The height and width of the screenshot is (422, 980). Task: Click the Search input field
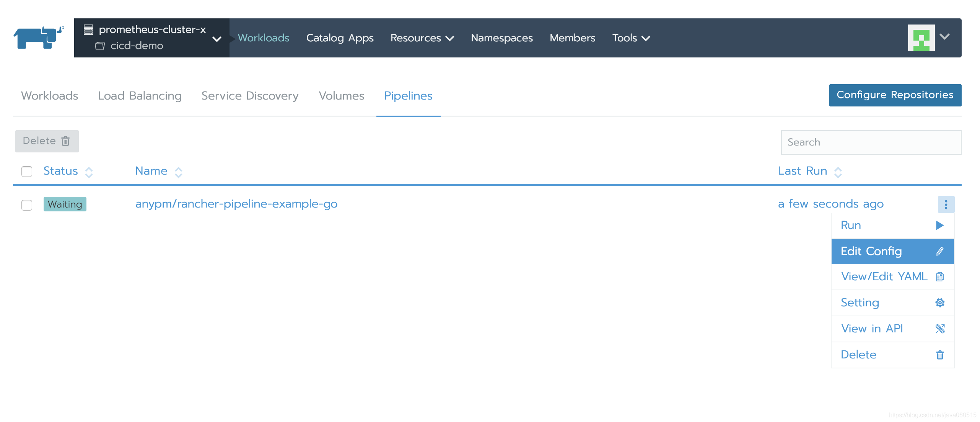(x=871, y=142)
